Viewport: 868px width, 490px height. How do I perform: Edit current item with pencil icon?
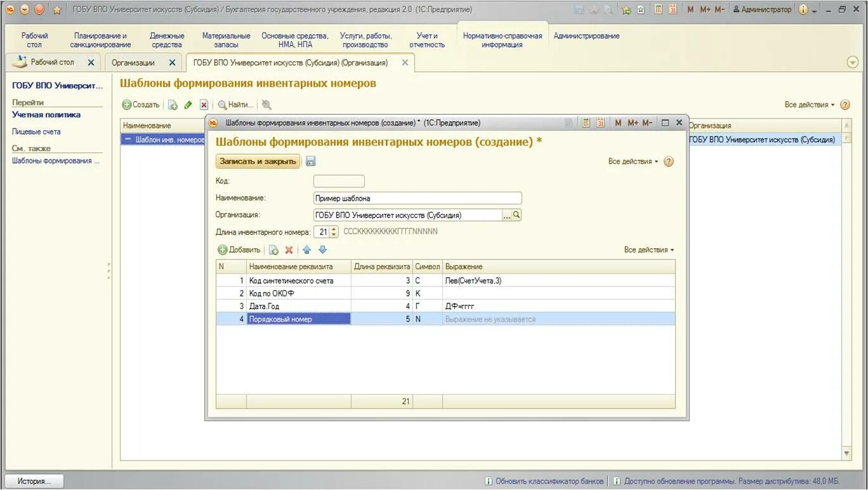pos(188,105)
